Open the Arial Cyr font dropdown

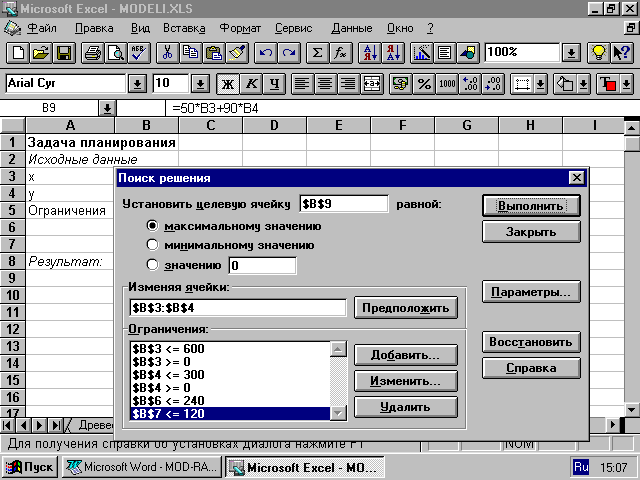[x=137, y=84]
